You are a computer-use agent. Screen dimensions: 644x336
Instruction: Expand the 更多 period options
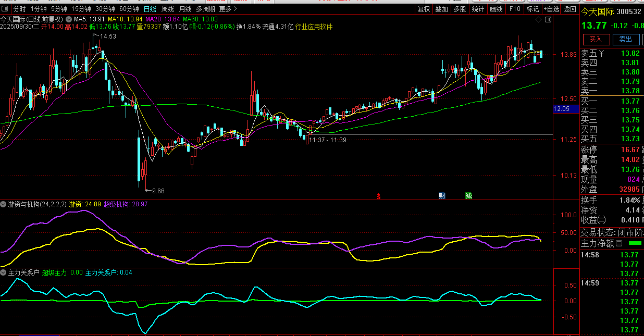[227, 9]
